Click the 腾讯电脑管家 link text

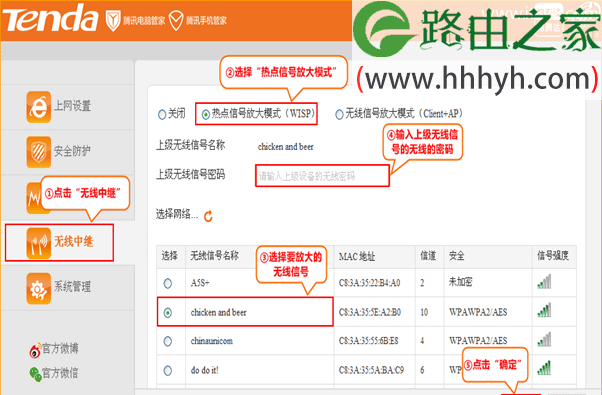click(144, 21)
